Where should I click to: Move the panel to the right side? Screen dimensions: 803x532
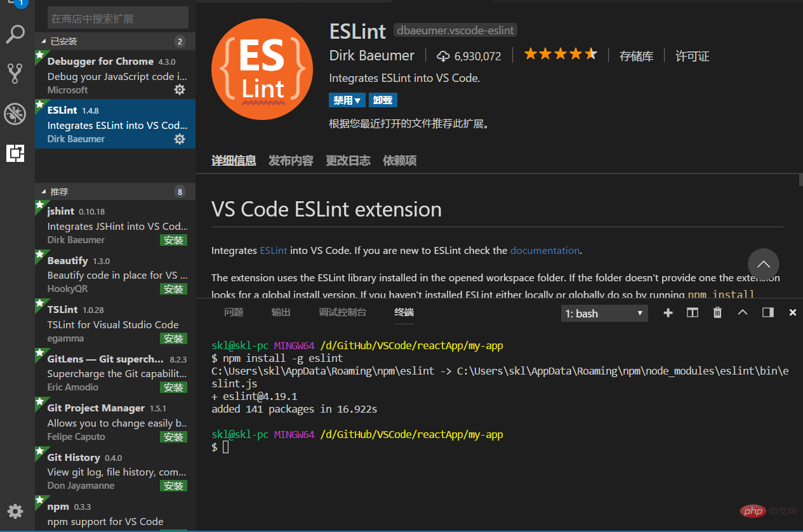pyautogui.click(x=767, y=312)
